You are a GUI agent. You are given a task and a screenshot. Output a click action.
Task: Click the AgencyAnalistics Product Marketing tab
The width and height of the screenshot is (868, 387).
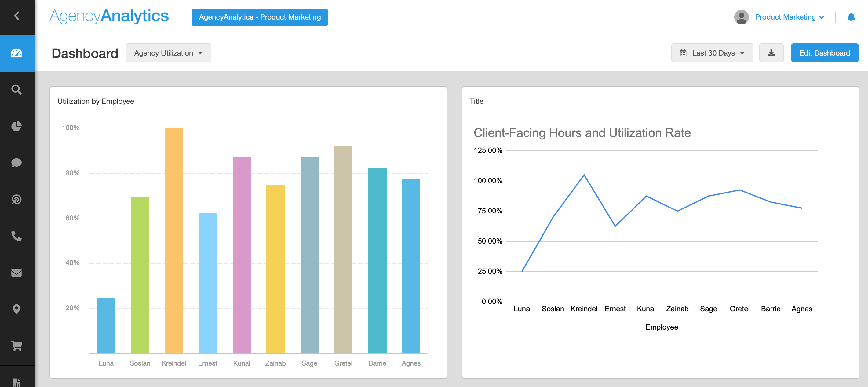point(259,16)
